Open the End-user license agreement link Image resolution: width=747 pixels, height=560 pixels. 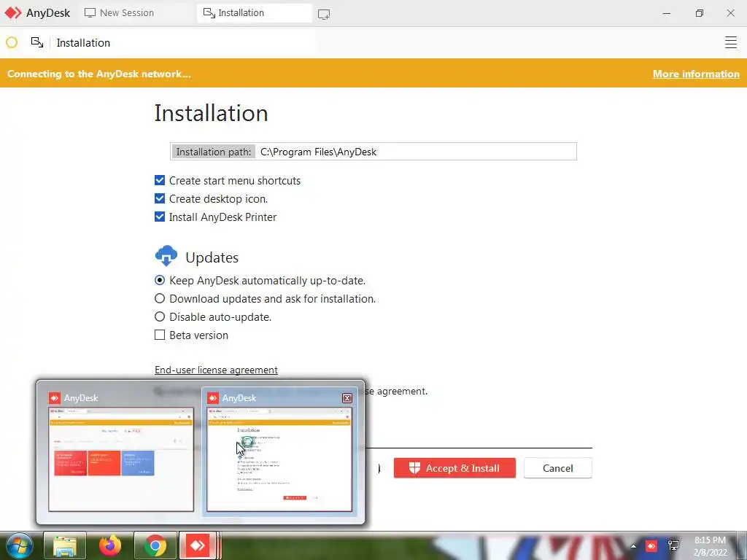point(216,370)
